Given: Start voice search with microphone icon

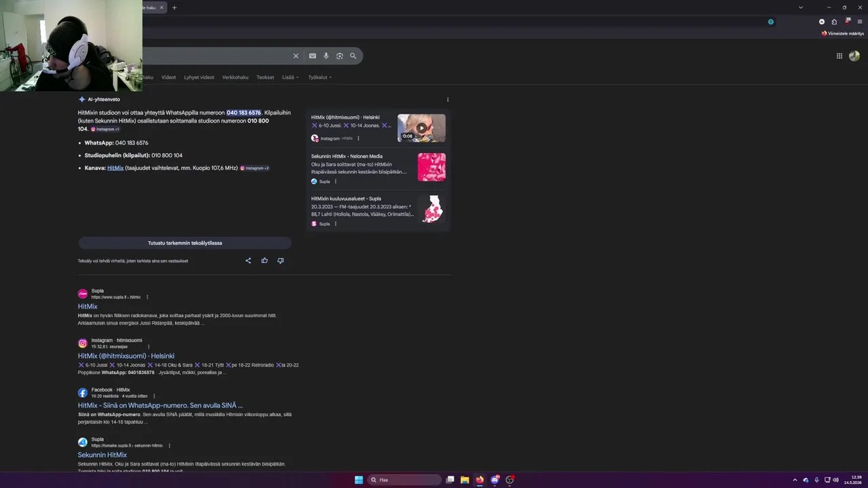Looking at the screenshot, I should 326,56.
